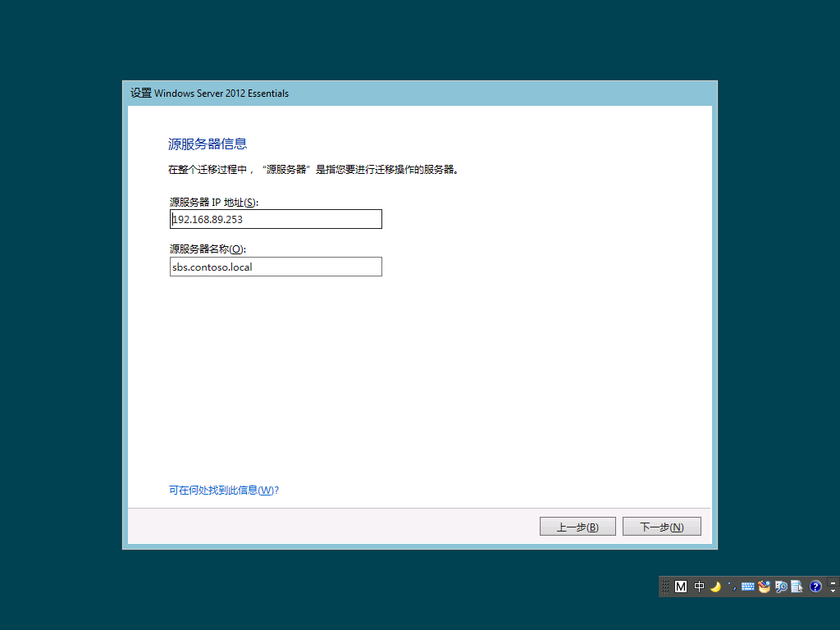Click the language bar drag grip

coord(664,587)
